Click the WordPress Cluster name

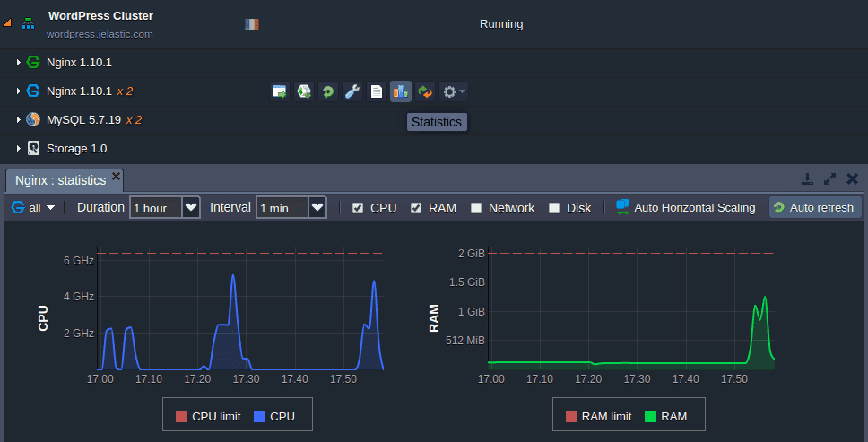click(100, 16)
